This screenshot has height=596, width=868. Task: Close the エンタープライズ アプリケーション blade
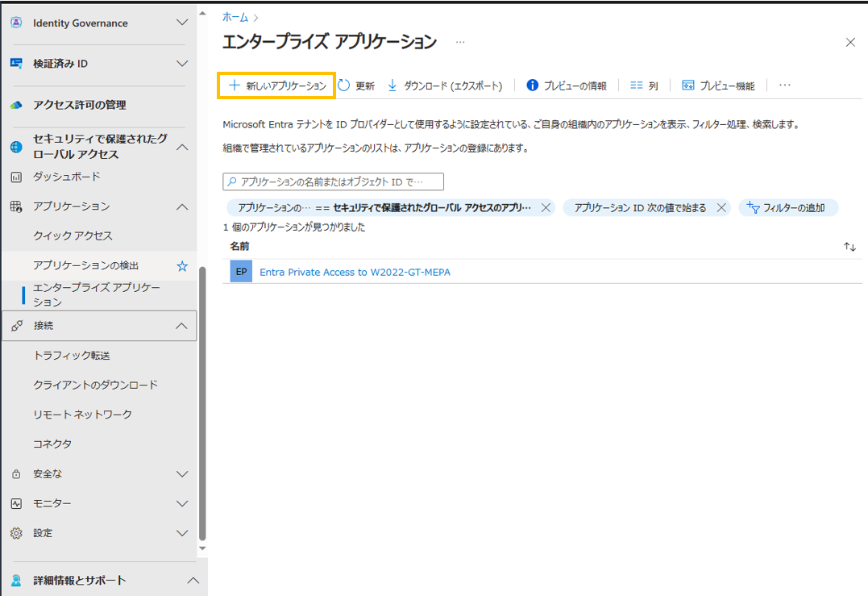pos(850,43)
